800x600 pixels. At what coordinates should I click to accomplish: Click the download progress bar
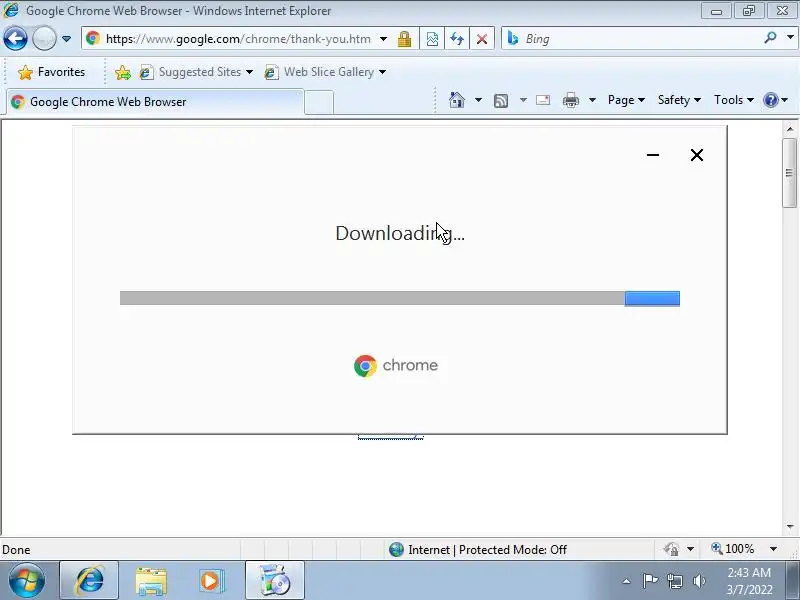pyautogui.click(x=399, y=298)
